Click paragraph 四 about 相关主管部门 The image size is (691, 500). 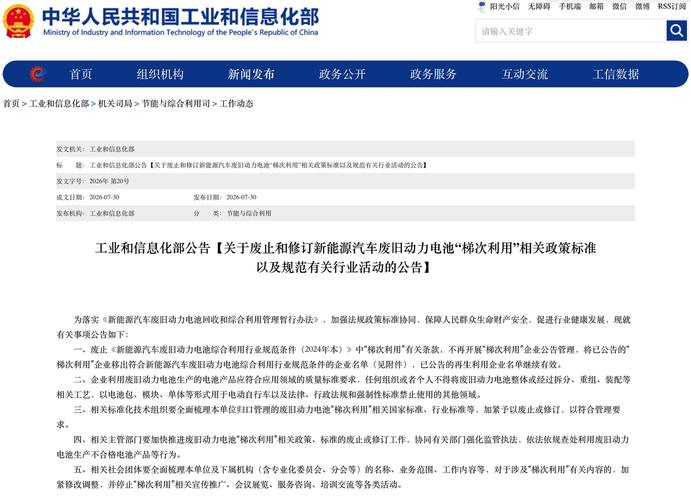coord(344,447)
